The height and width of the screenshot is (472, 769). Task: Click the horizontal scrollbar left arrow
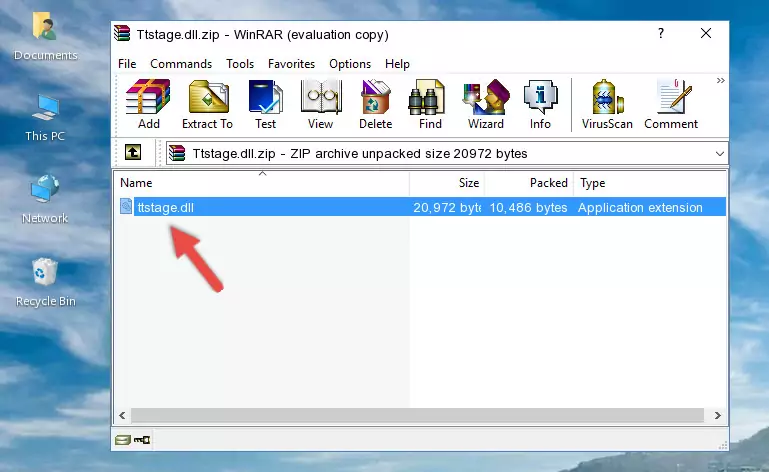tap(123, 416)
